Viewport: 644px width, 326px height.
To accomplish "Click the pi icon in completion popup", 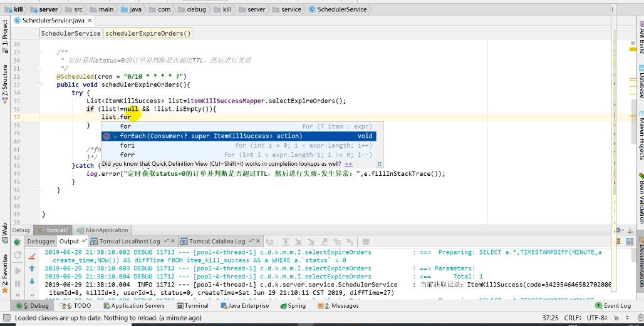I will 380,164.
